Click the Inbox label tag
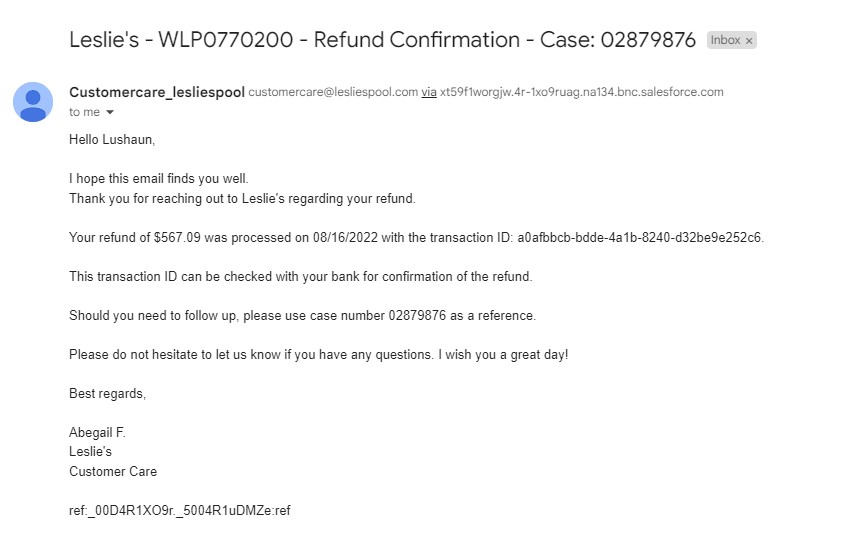 (725, 40)
